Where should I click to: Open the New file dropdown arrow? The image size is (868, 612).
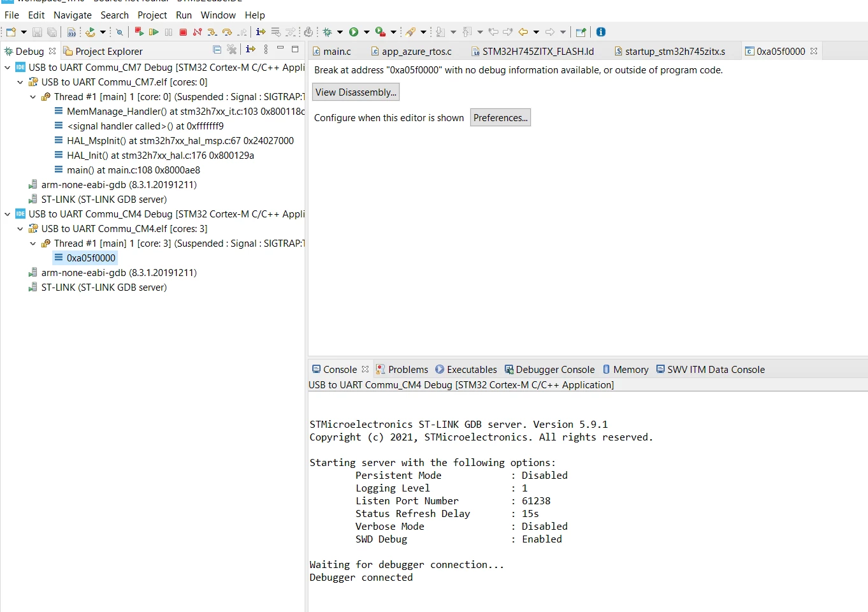[24, 32]
